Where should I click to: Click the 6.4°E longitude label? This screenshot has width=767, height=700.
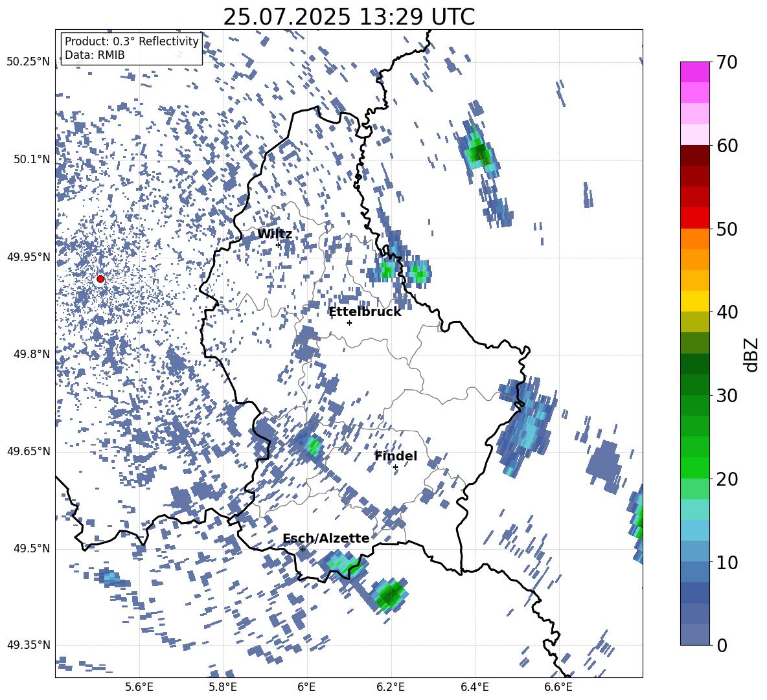click(474, 687)
